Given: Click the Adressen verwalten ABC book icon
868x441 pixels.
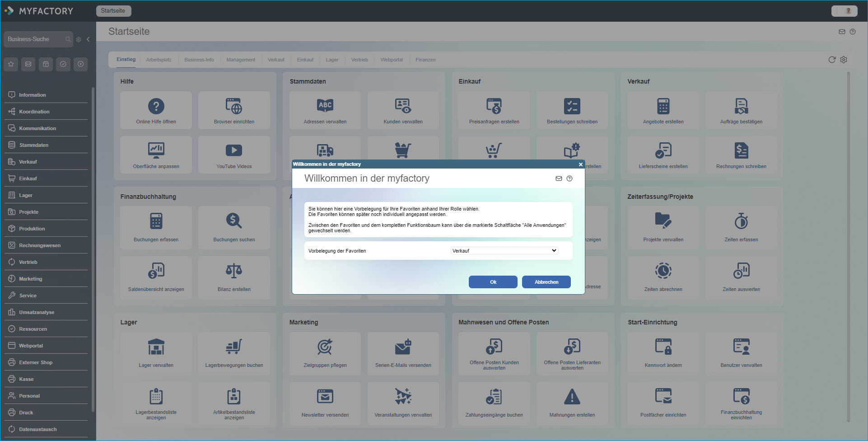Looking at the screenshot, I should (325, 106).
